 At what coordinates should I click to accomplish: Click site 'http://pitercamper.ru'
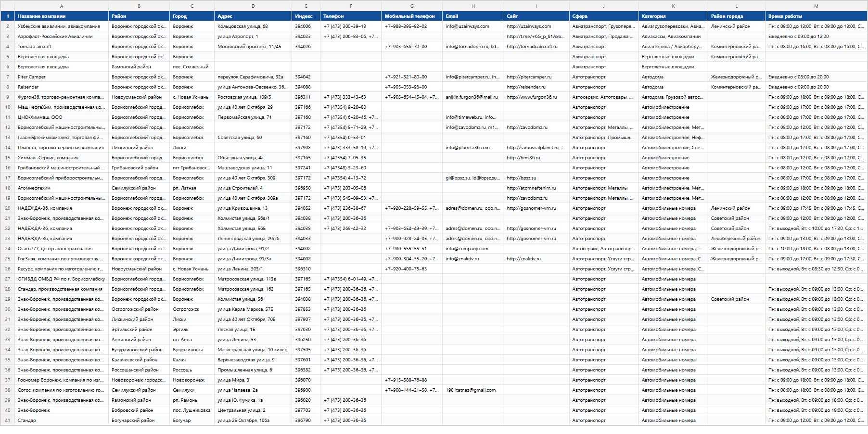(x=536, y=77)
